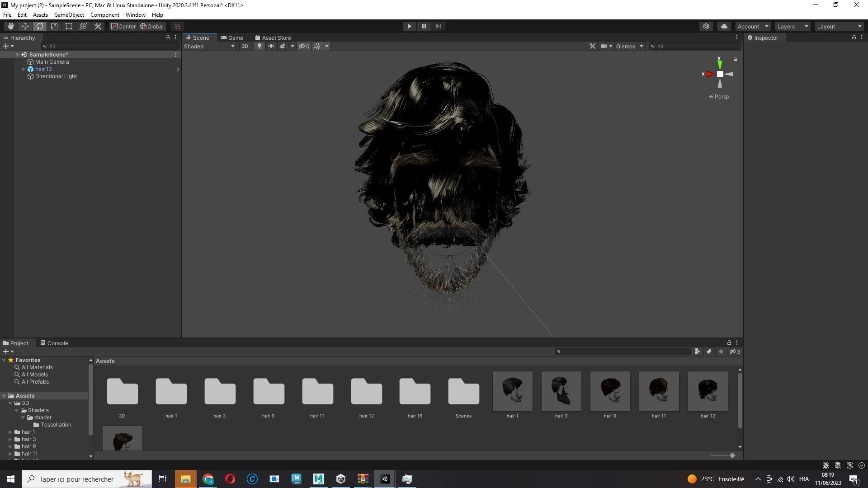
Task: Toggle grid snapping icon in toolbar
Action: click(x=177, y=26)
